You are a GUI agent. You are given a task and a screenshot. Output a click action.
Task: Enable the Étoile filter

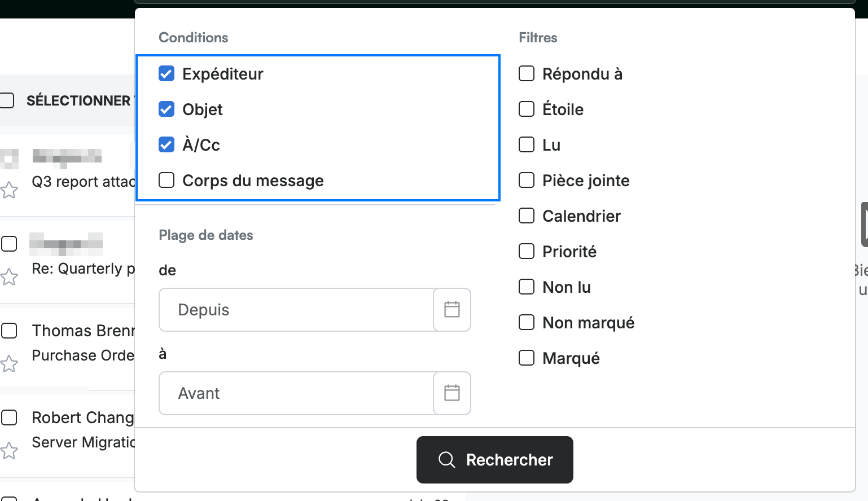coord(527,109)
